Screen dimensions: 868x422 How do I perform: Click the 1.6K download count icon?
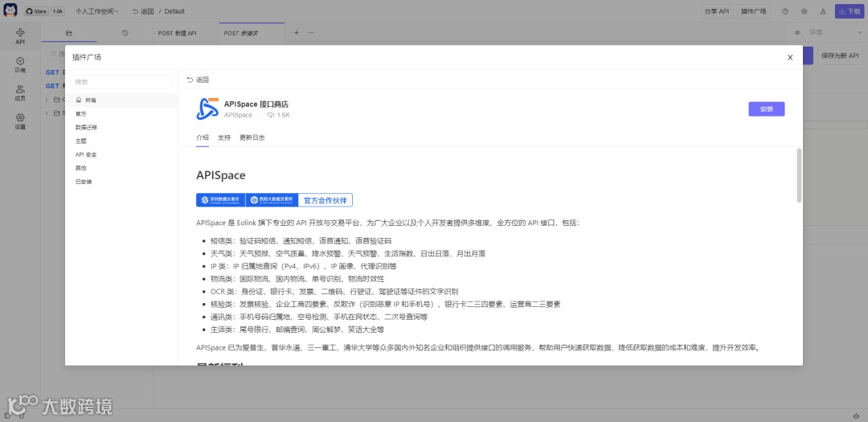[x=271, y=115]
